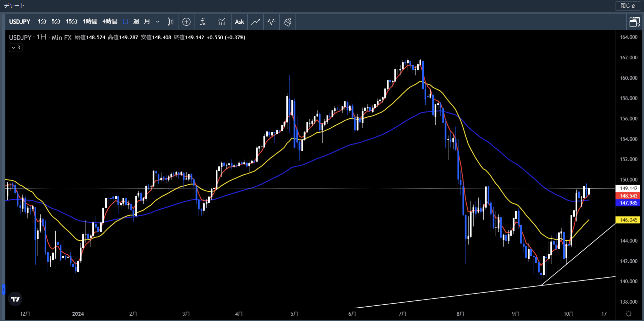Click the 閉じる close button
This screenshot has height=321, width=644.
[628, 6]
